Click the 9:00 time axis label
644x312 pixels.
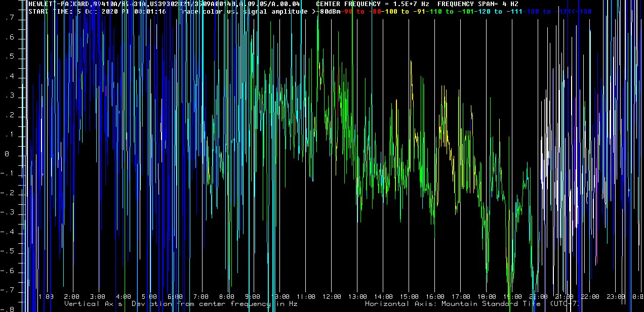tap(253, 297)
